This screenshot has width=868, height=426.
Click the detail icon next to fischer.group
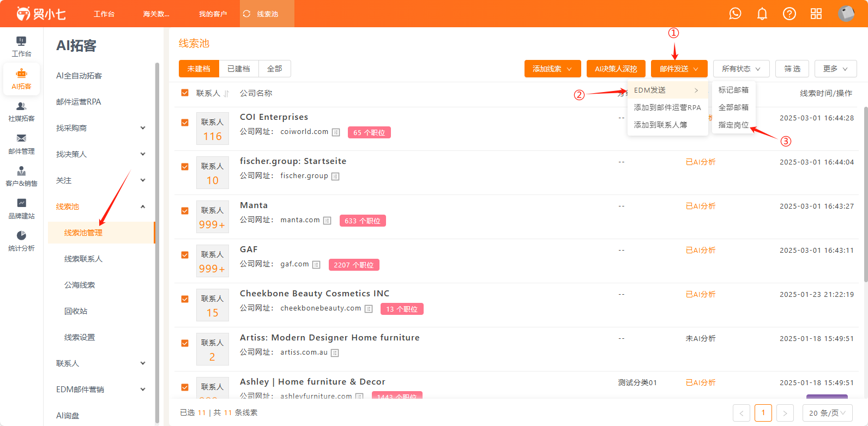point(335,177)
